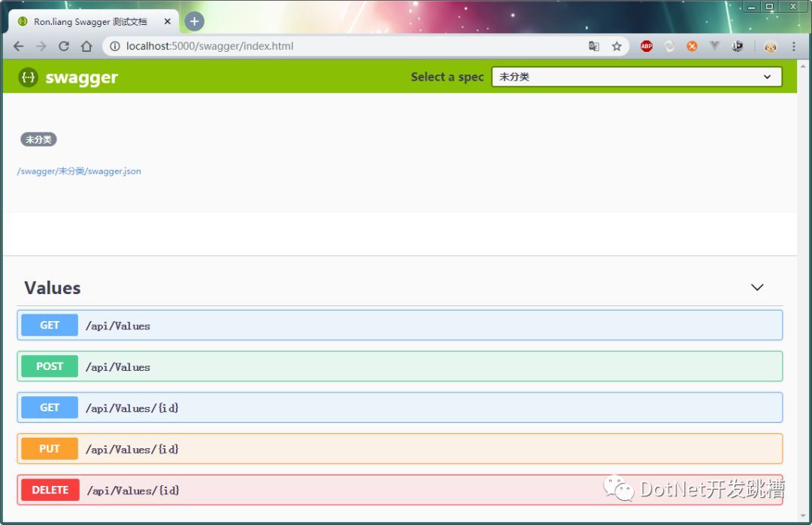Open the ABP Adblock Plus extension icon
812x525 pixels.
[x=647, y=46]
